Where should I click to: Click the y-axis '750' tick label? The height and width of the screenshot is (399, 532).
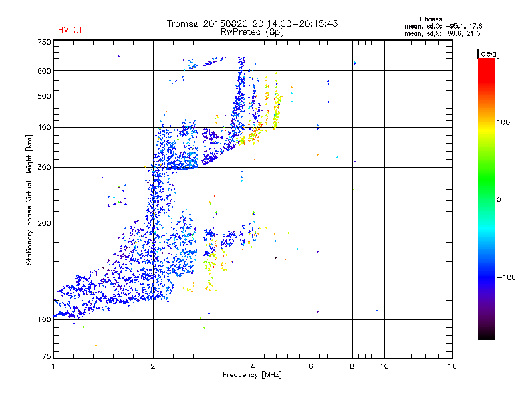(x=44, y=42)
